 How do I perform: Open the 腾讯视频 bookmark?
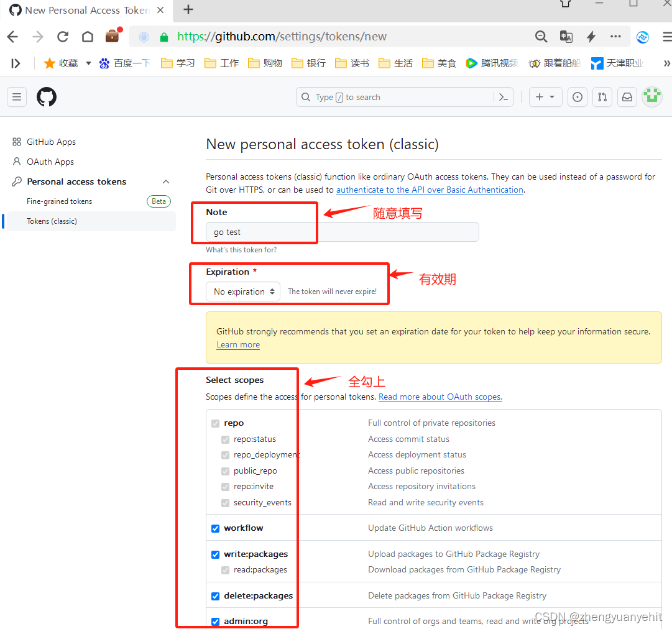pyautogui.click(x=492, y=63)
